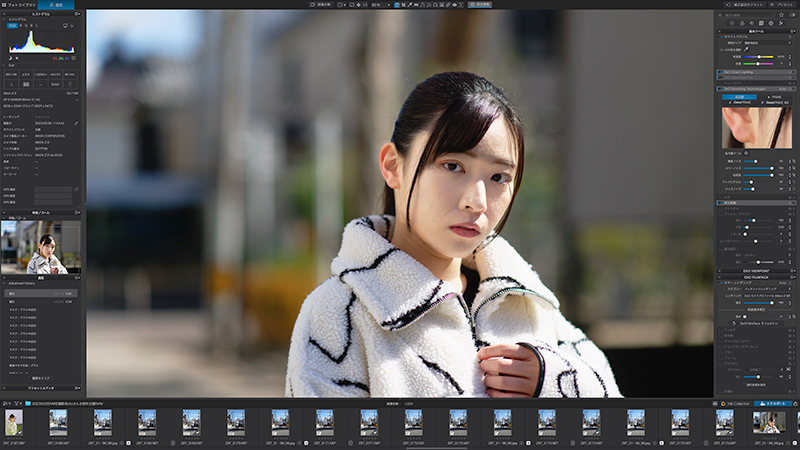Click the star favorites filter icon
This screenshot has height=450, width=800.
[782, 15]
